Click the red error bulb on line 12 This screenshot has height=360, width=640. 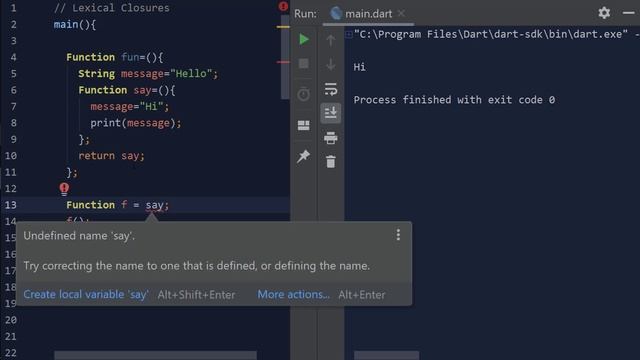point(64,189)
